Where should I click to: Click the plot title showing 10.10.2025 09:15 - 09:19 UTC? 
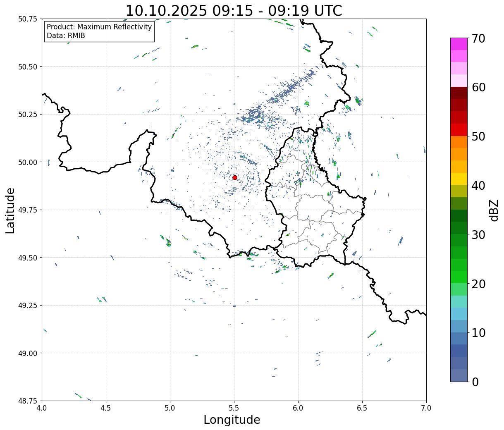(x=234, y=11)
